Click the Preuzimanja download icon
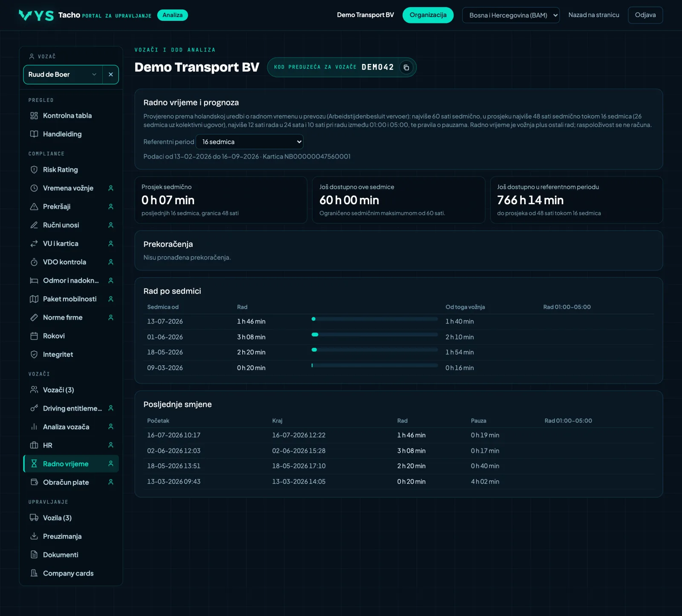 click(x=34, y=536)
